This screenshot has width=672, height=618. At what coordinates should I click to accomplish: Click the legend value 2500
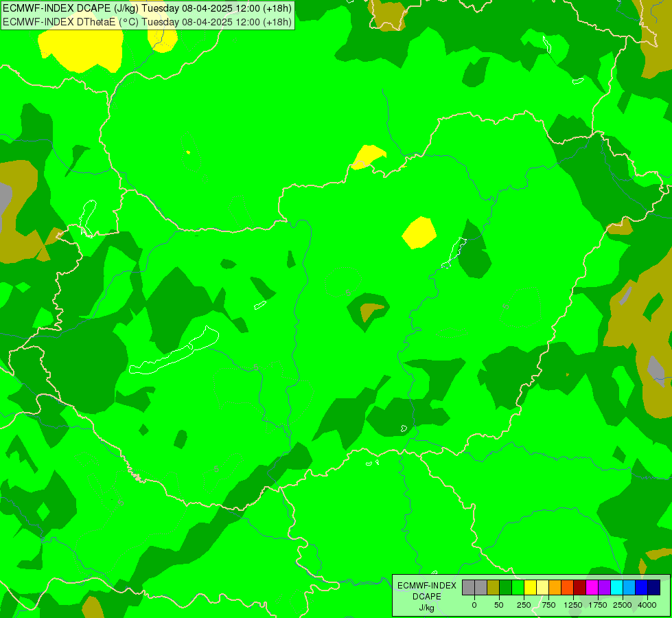623,605
